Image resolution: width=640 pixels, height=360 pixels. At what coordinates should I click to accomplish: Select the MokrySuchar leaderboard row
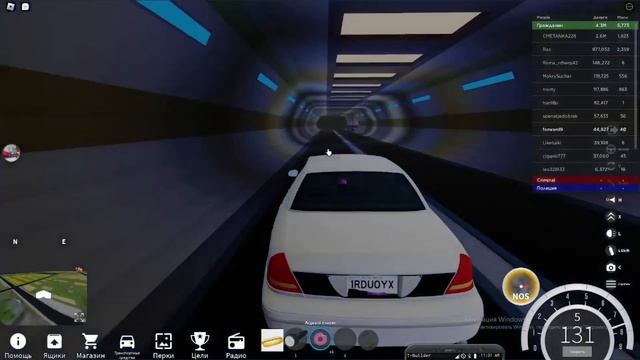click(x=584, y=76)
